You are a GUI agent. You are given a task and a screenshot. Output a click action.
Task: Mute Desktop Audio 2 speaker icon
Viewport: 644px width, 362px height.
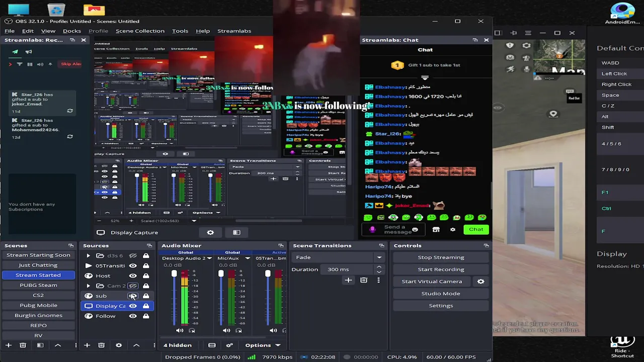[x=180, y=330]
